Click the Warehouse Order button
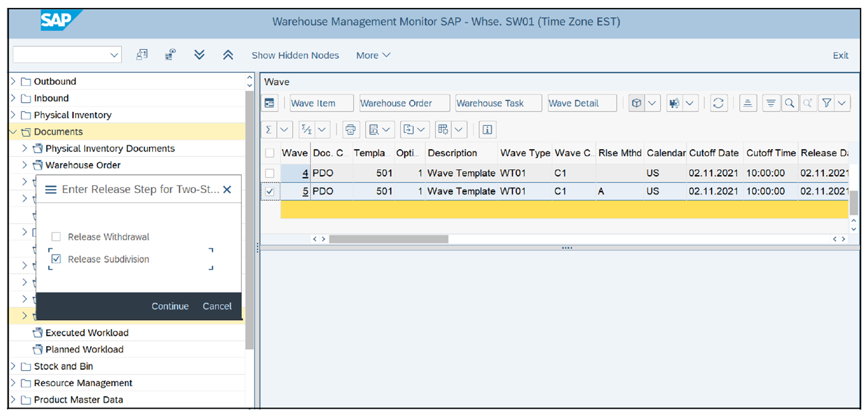This screenshot has width=868, height=416. pos(404,103)
